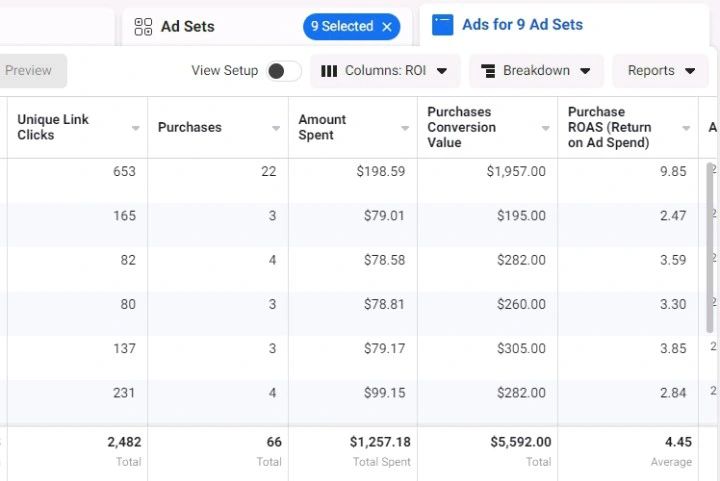Open Purchases Conversion Value column arrow

click(x=546, y=128)
